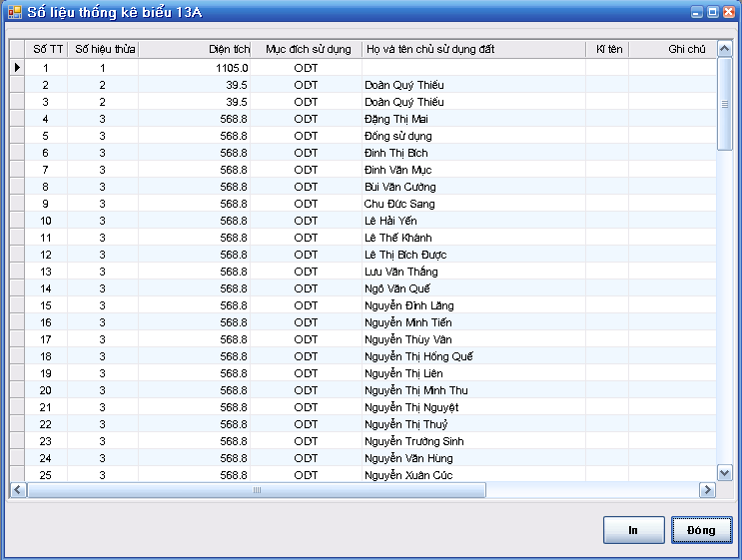The image size is (742, 560).
Task: Click the application icon in title bar
Action: coord(14,11)
